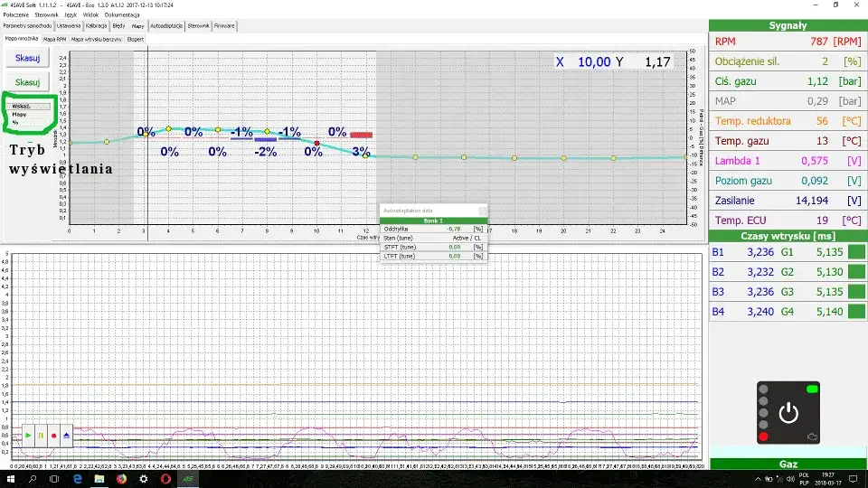Viewport: 868px width, 488px height.
Task: Click the green Skasuj button
Action: pyautogui.click(x=27, y=82)
